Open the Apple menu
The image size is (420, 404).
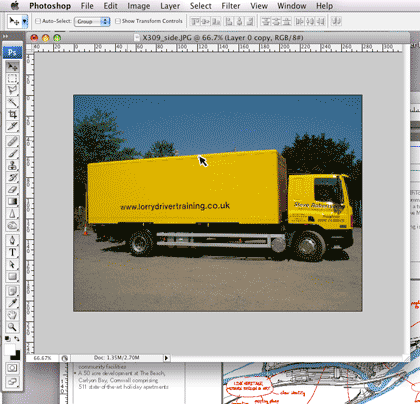pyautogui.click(x=15, y=6)
